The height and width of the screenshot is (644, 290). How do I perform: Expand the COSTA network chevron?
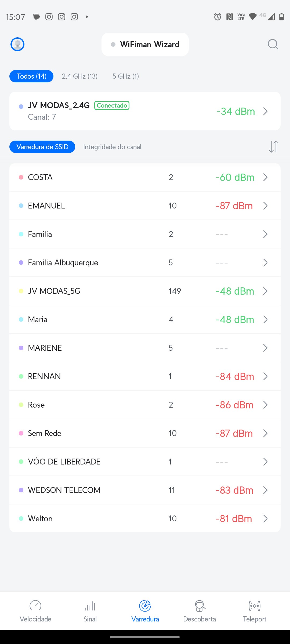coord(265,177)
